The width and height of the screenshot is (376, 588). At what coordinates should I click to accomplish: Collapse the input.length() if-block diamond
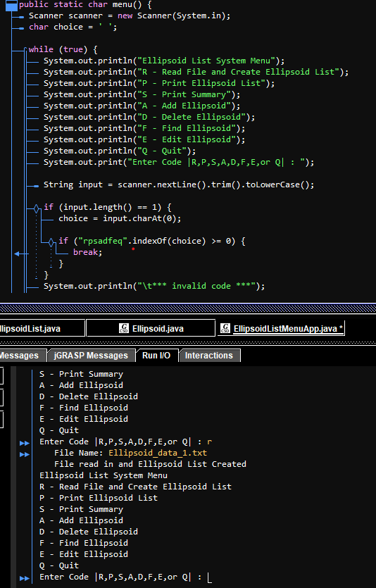point(37,208)
